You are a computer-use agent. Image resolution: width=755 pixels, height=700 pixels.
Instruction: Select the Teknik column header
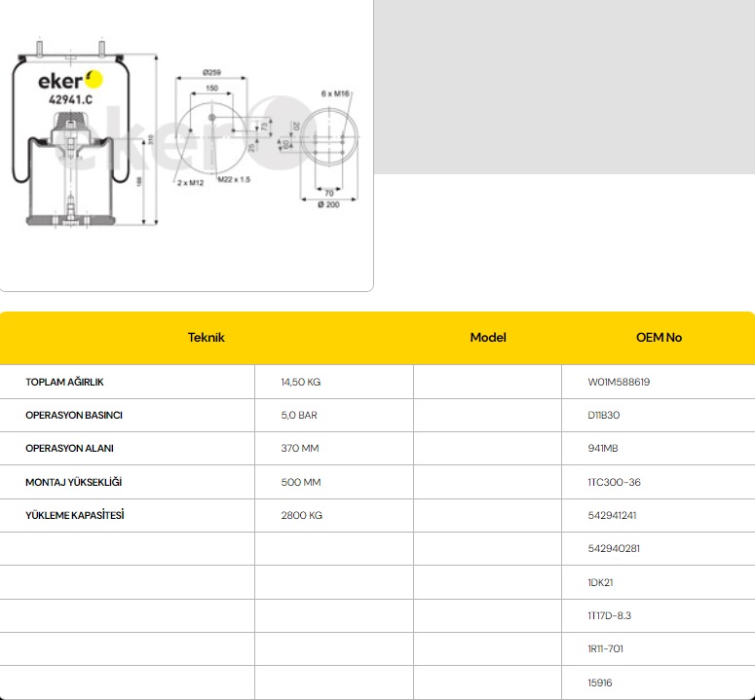(207, 337)
